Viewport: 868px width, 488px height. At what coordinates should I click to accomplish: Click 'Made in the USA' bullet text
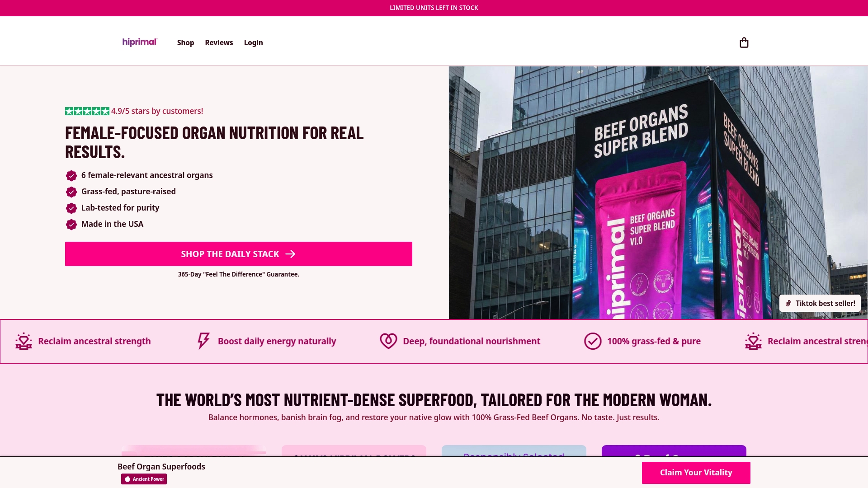point(112,224)
